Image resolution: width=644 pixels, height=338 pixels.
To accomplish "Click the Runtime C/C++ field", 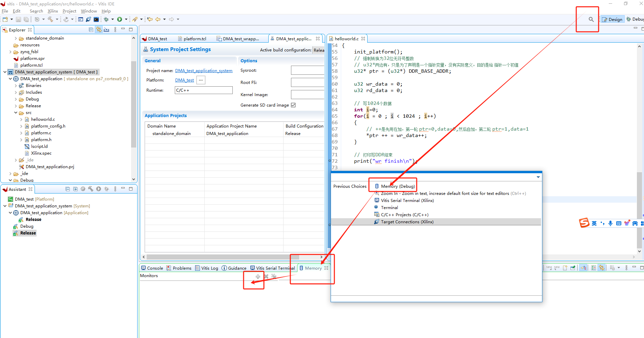I will (x=204, y=90).
